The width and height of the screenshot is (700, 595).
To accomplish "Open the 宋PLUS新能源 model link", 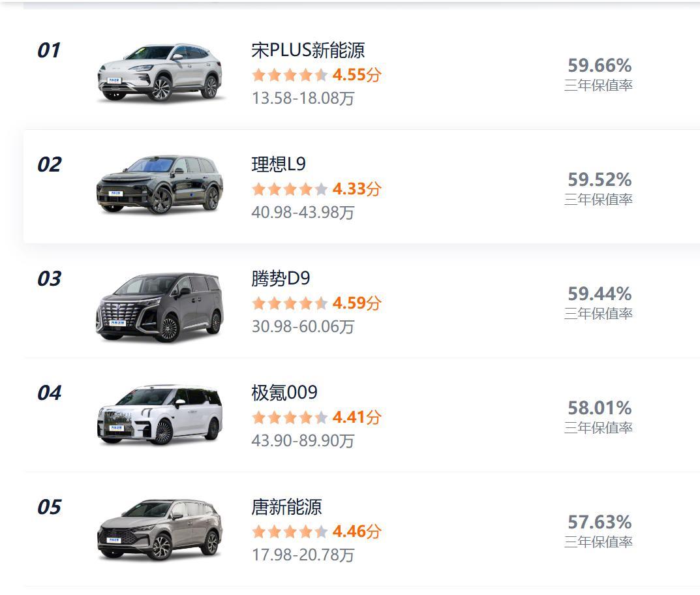I will (308, 50).
